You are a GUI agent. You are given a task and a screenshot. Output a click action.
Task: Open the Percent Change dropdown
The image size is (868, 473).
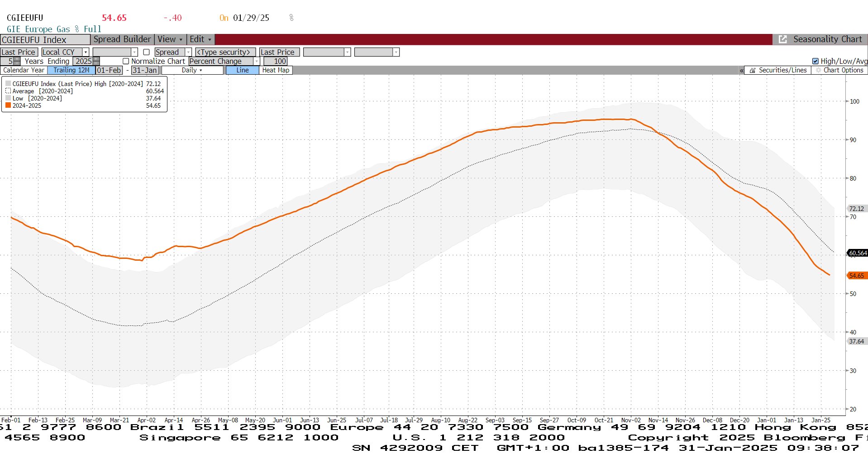(257, 61)
